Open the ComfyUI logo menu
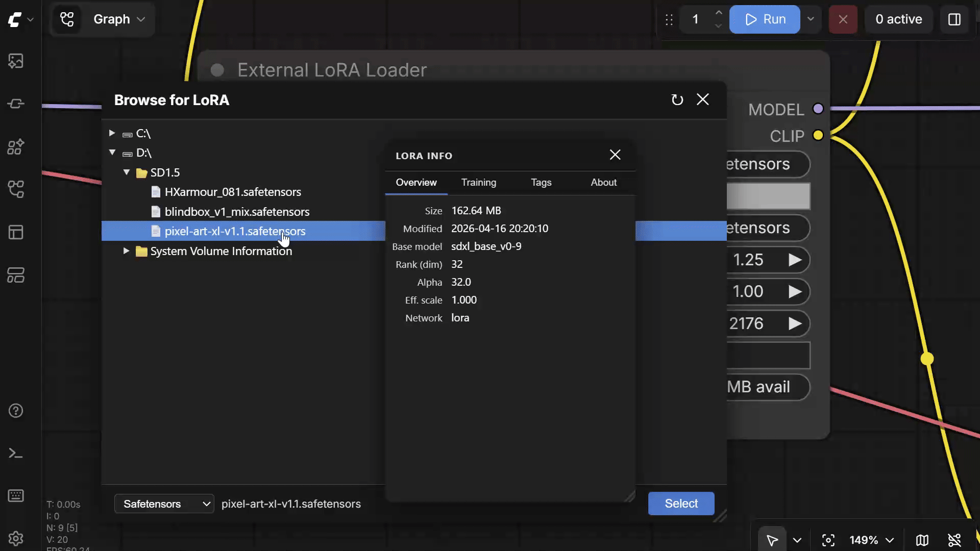This screenshot has width=980, height=551. click(x=20, y=19)
